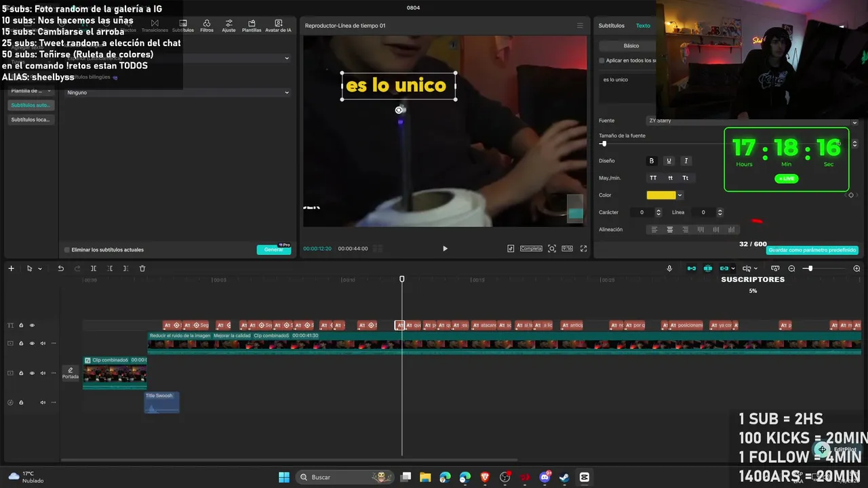Click the TikTok safe-zone icon under the preview

[511, 249]
